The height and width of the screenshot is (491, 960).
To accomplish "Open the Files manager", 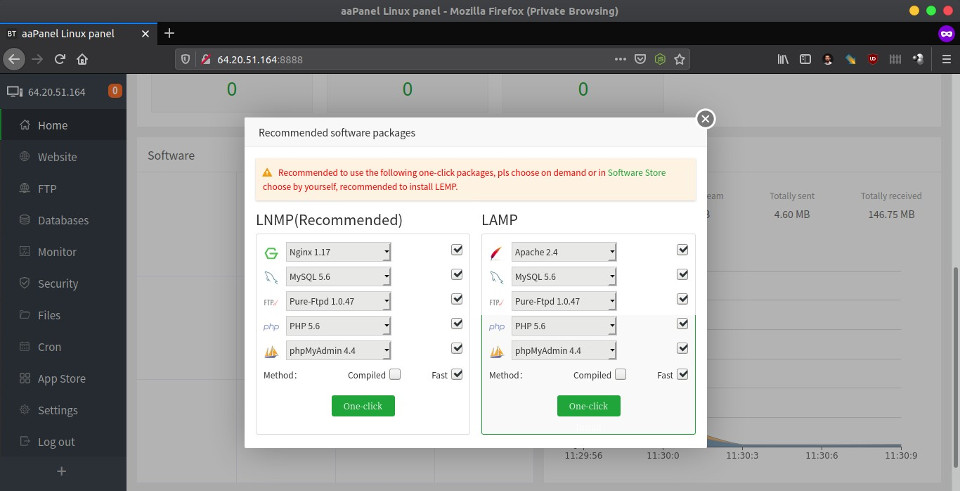I will point(63,315).
